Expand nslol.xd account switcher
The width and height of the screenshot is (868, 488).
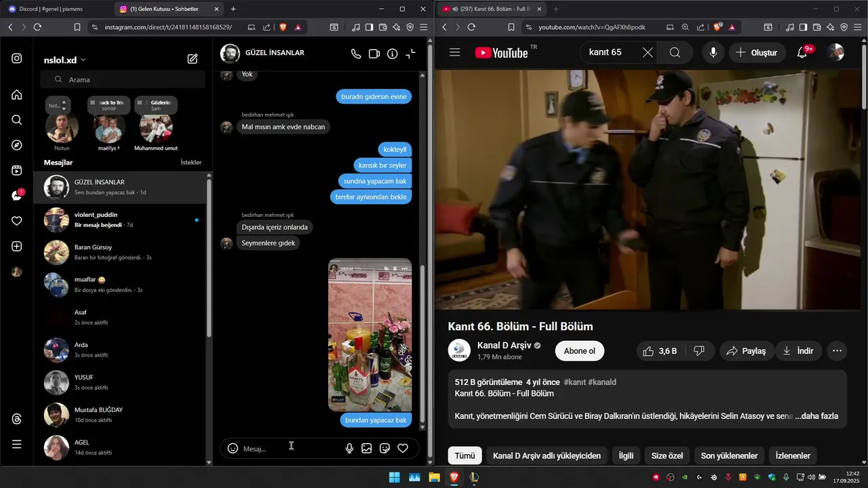pyautogui.click(x=65, y=60)
